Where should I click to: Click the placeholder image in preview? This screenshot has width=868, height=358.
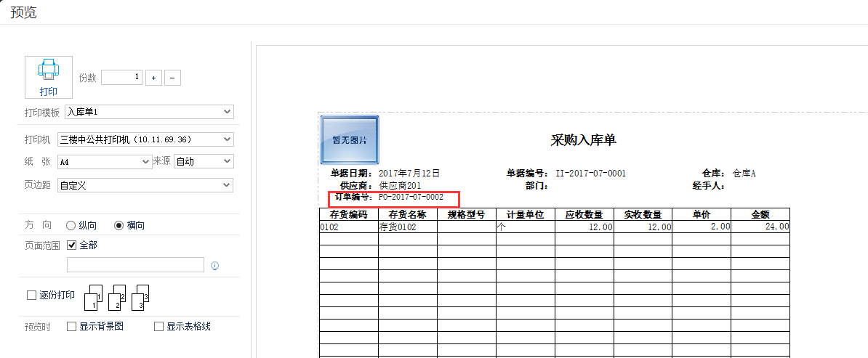[x=350, y=139]
